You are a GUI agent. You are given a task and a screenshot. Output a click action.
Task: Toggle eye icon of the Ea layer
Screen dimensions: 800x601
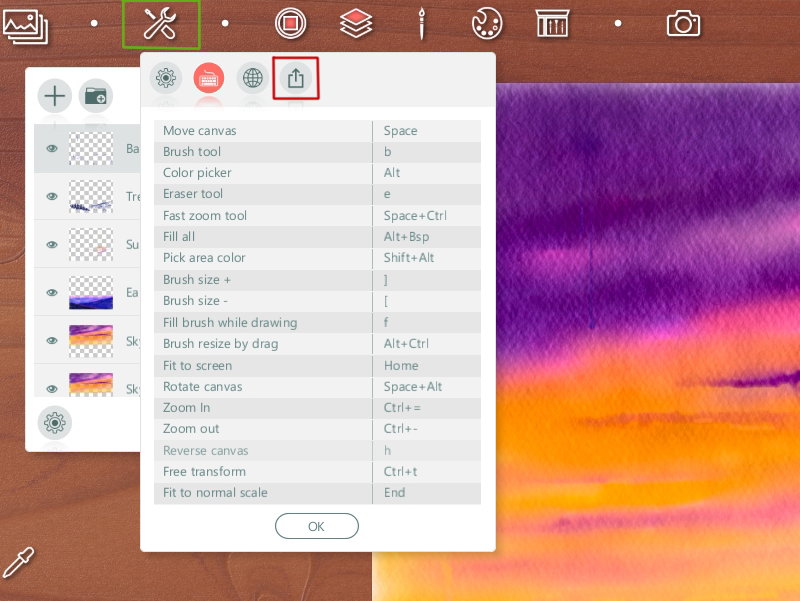(x=52, y=292)
